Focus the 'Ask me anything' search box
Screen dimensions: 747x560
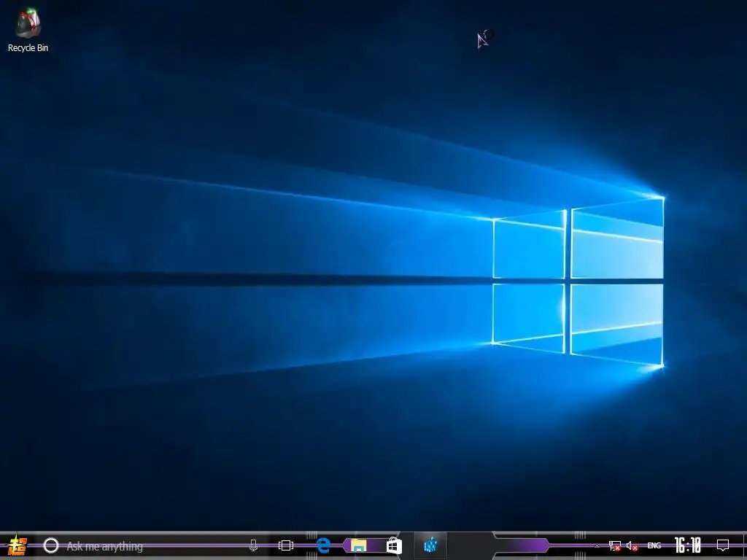point(152,545)
